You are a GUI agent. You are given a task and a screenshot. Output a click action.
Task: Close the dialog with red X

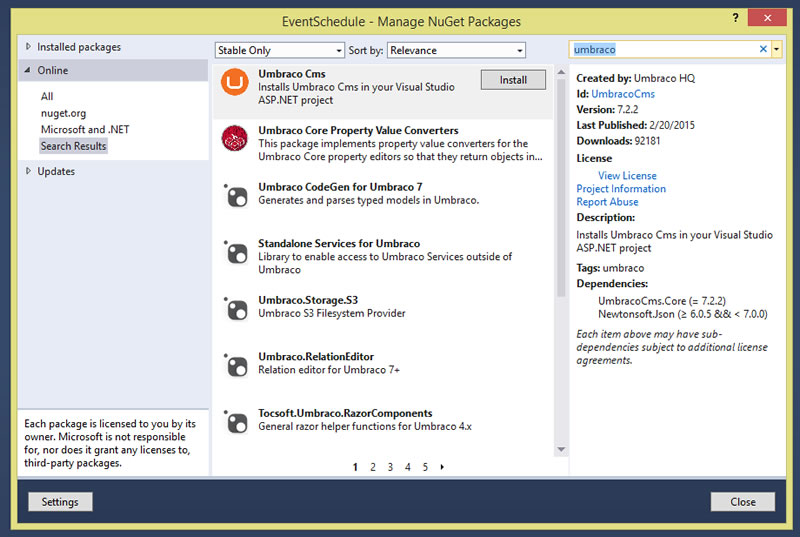(767, 18)
